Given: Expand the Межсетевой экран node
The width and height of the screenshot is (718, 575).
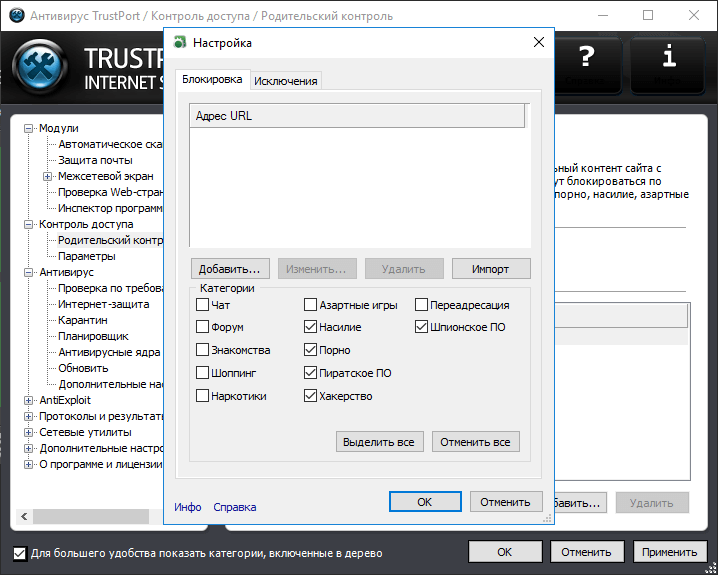Looking at the screenshot, I should coord(47,176).
